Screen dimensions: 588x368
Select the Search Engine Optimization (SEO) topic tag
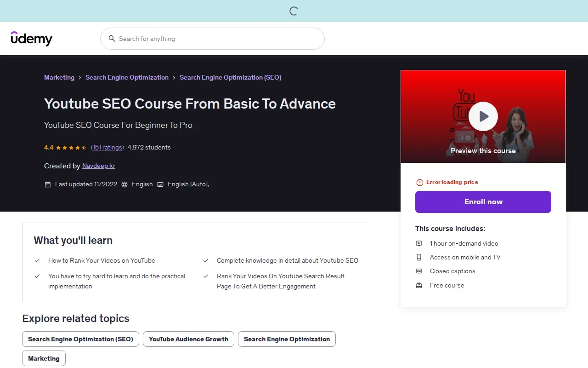coord(80,339)
